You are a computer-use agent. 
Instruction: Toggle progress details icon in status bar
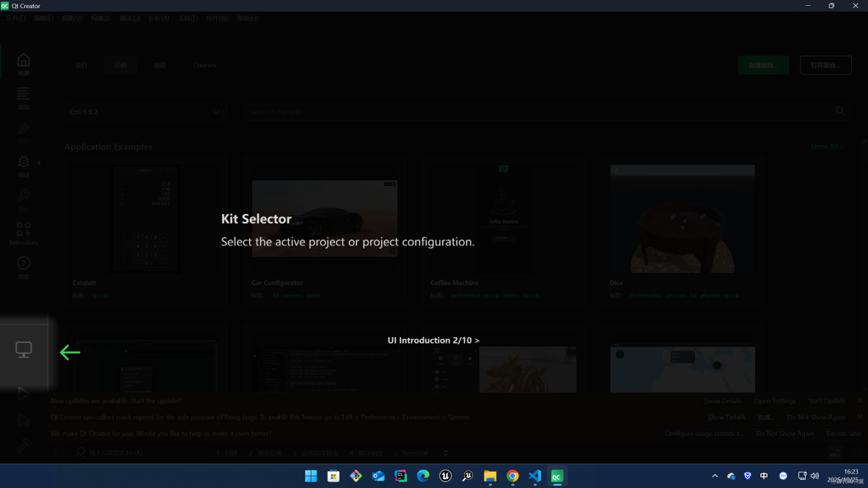835,453
